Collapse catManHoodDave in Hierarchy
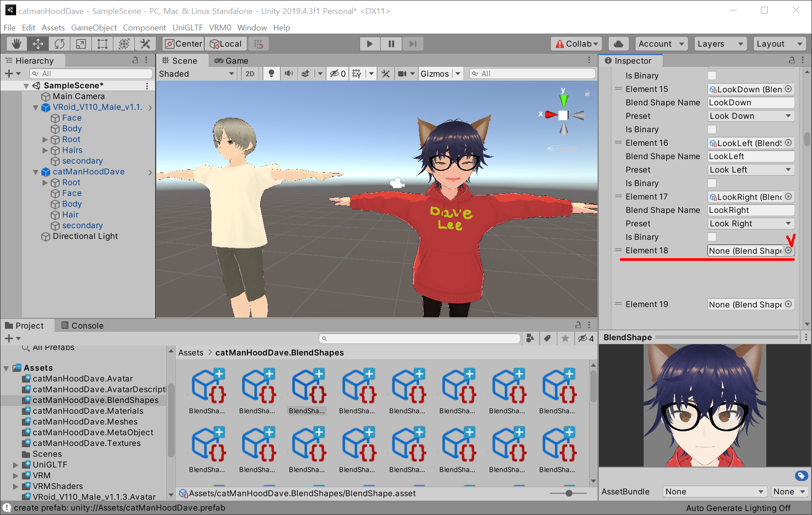The image size is (812, 515). pyautogui.click(x=35, y=172)
